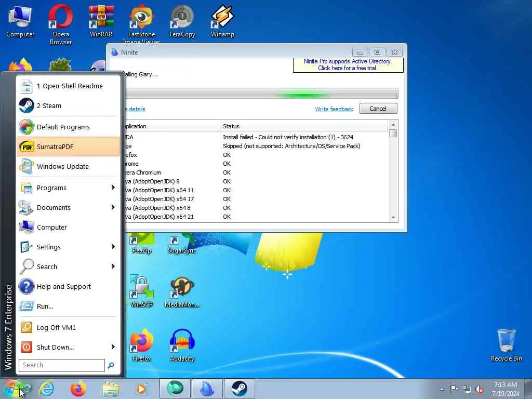Open Winamp desktop shortcut

click(222, 21)
